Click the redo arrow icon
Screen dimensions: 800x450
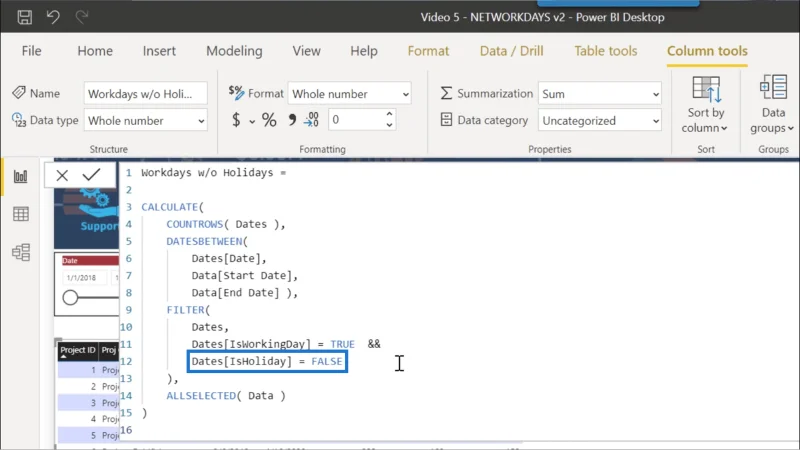82,17
